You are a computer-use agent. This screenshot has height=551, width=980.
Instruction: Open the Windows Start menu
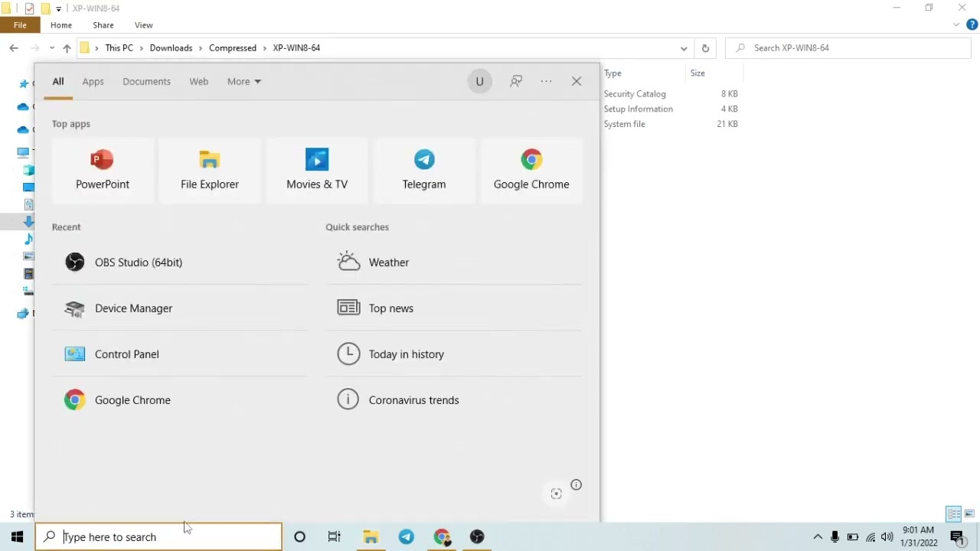[x=18, y=536]
